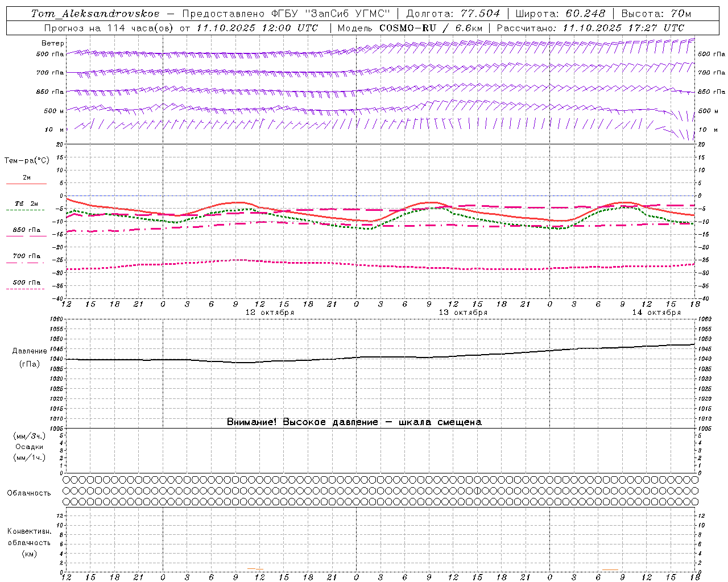This screenshot has width=728, height=582.
Task: Select the 'Td 2м' dew point legend entry
Action: tap(27, 203)
